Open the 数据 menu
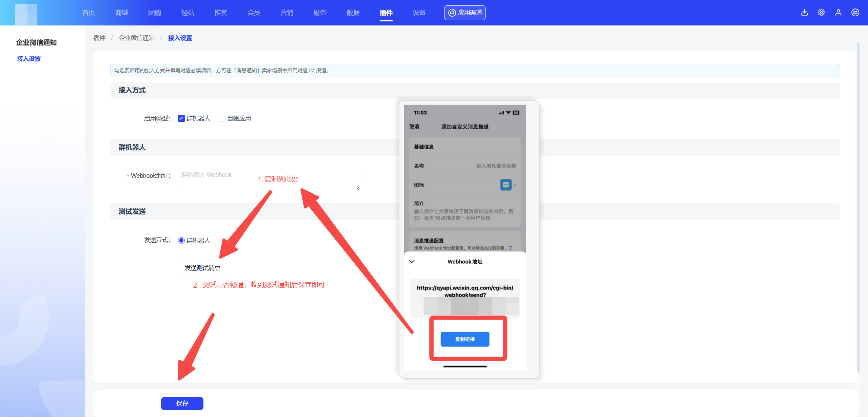This screenshot has width=868, height=417. pyautogui.click(x=353, y=13)
